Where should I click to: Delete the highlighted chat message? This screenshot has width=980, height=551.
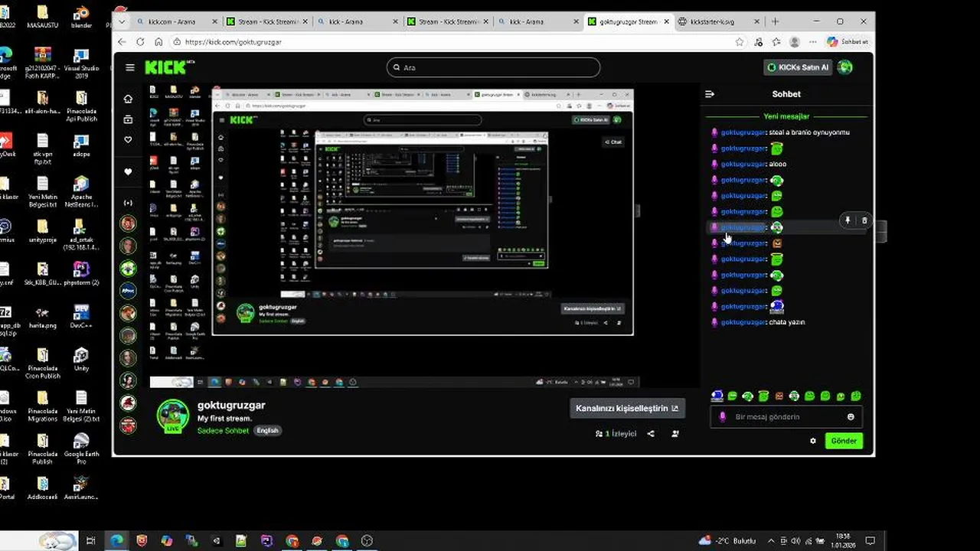(x=864, y=220)
